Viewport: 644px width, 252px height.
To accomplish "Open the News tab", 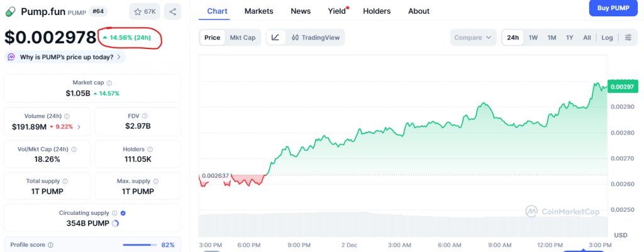I will (x=301, y=11).
